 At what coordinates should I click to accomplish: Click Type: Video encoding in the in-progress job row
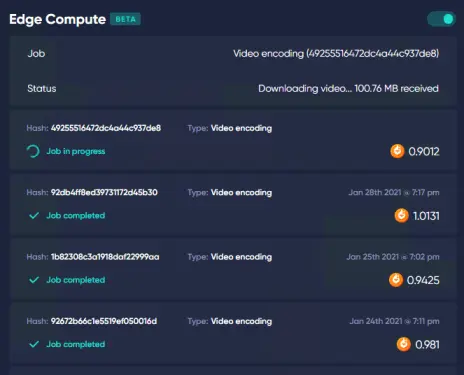tap(230, 128)
